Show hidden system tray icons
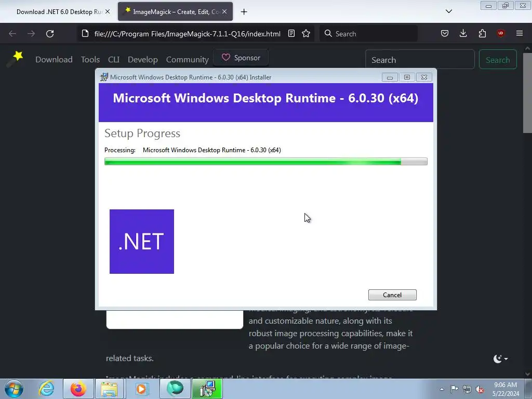 (x=442, y=389)
